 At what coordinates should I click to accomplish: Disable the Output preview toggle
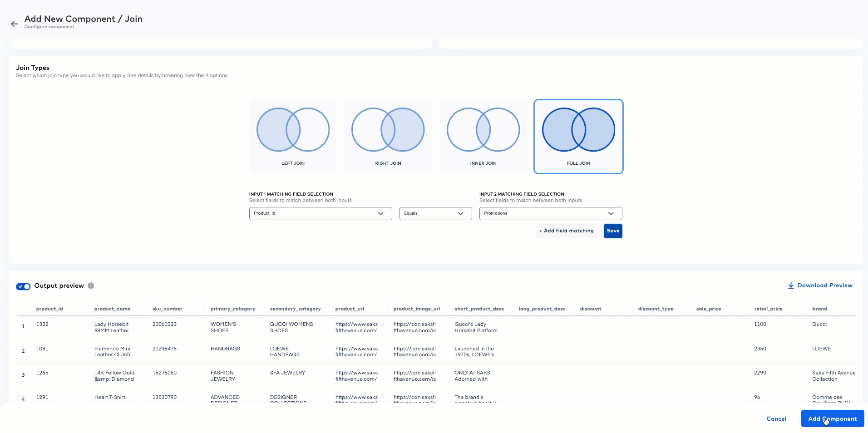pos(23,286)
